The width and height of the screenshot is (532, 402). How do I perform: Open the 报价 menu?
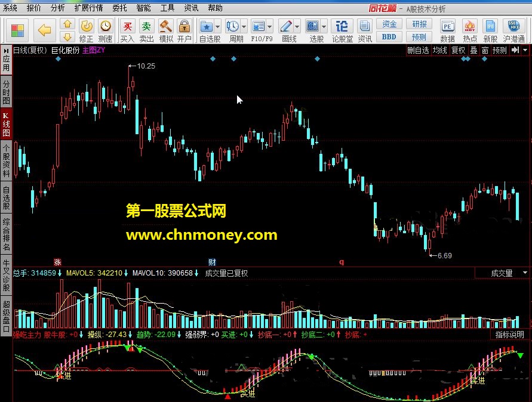33,8
